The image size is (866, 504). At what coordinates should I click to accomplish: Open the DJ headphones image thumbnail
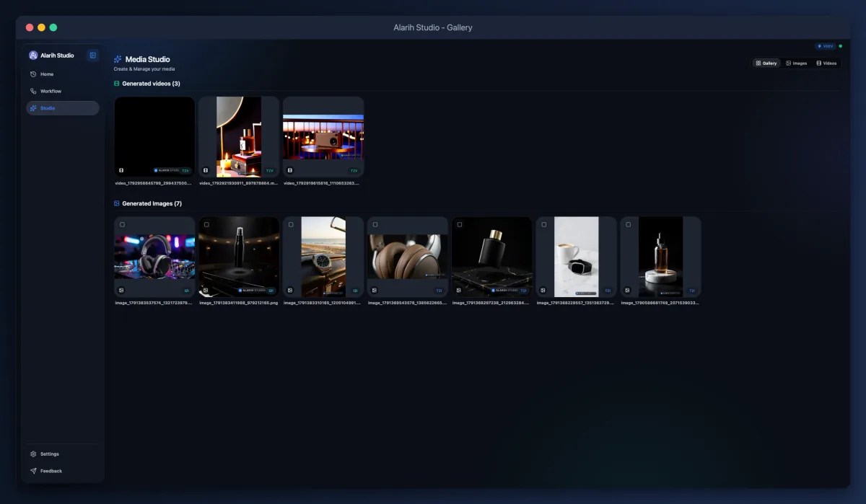click(154, 257)
